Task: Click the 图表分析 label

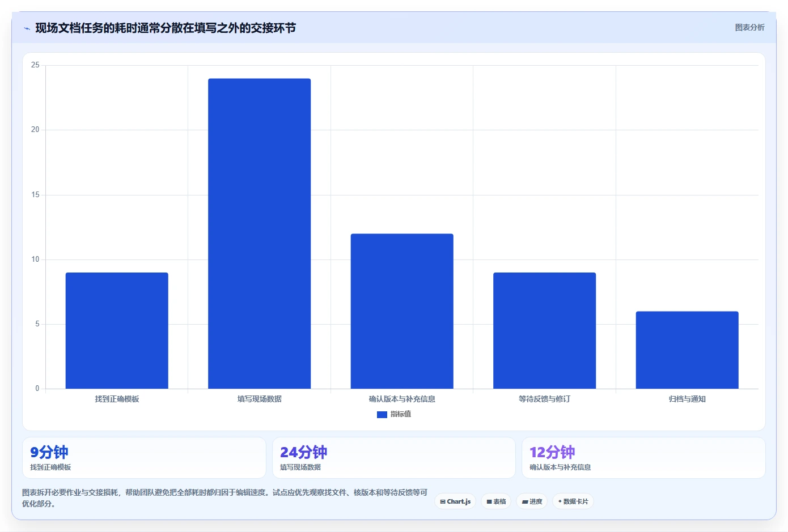Action: coord(749,27)
